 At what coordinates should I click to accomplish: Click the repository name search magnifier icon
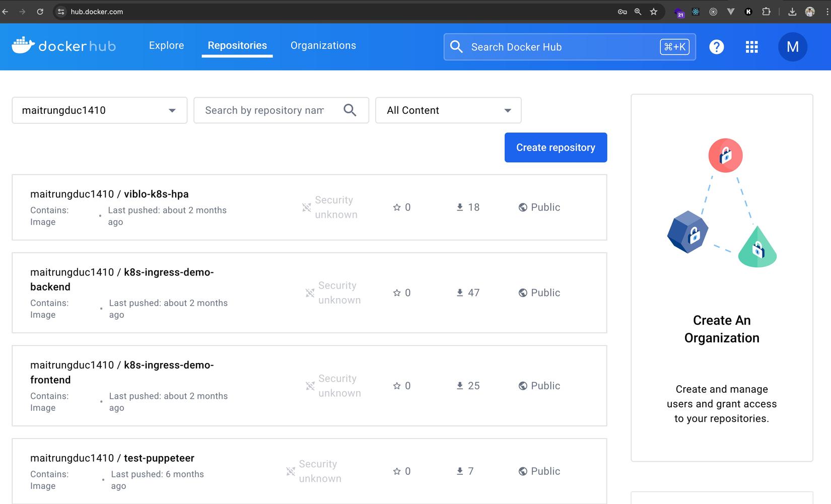(x=350, y=110)
